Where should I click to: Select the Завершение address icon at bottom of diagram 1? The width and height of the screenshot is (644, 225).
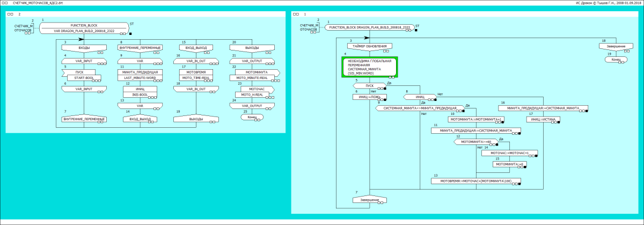point(369,200)
